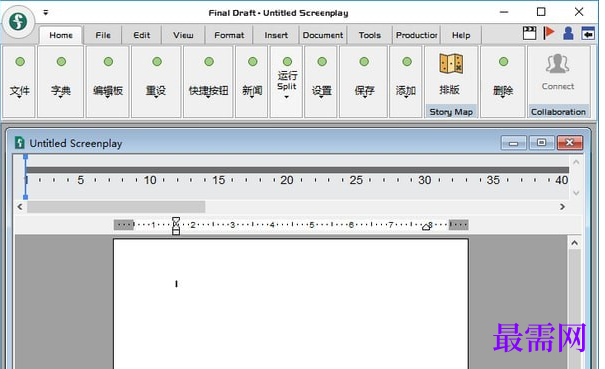Click the 删除 ribbon button
The height and width of the screenshot is (369, 605).
click(x=503, y=81)
